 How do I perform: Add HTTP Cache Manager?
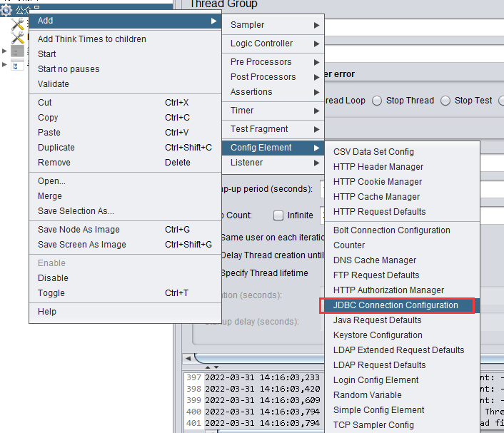(x=402, y=197)
